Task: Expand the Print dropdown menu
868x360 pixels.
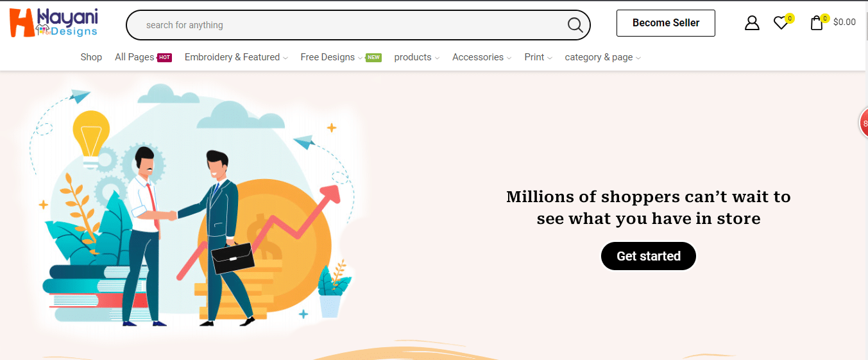Action: point(538,57)
